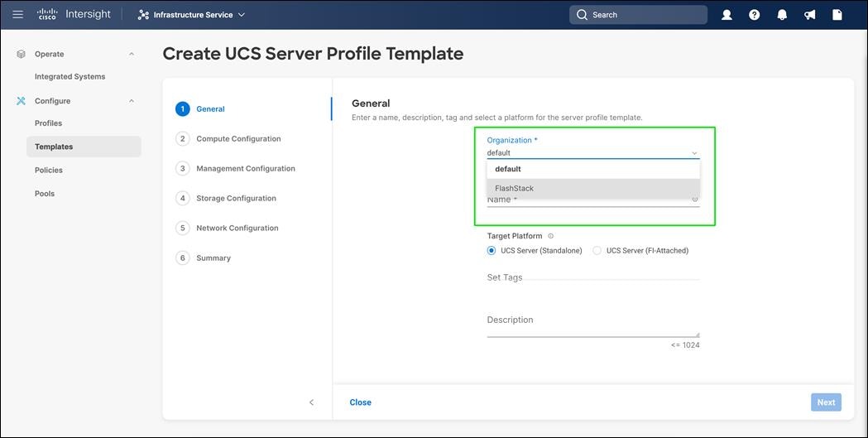Click the Search field in header

point(638,15)
